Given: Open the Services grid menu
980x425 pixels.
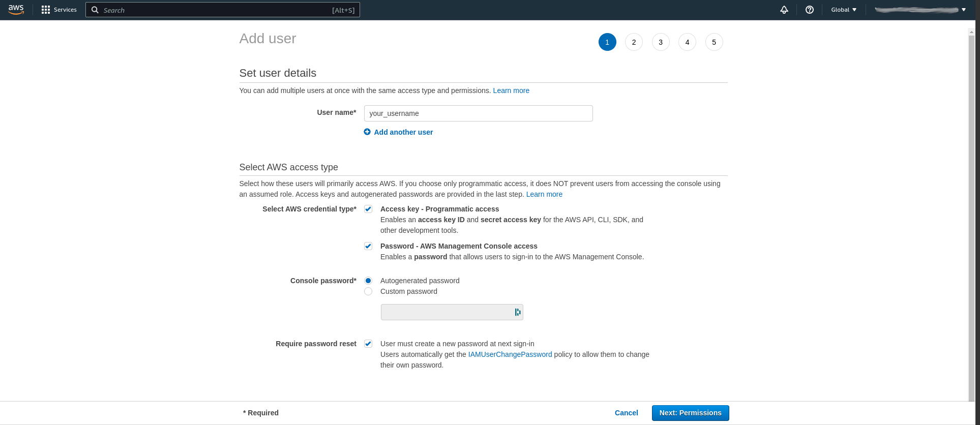Looking at the screenshot, I should pos(46,10).
